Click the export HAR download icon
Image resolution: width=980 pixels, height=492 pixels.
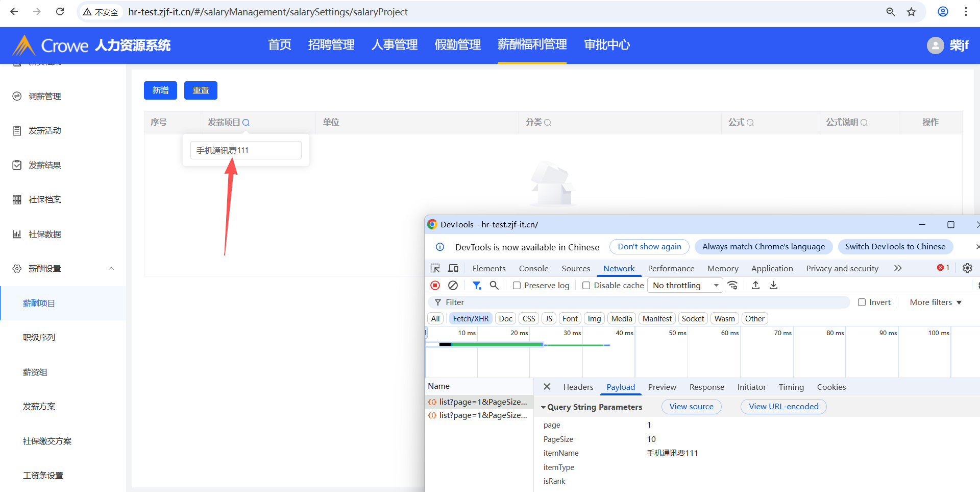click(x=774, y=286)
